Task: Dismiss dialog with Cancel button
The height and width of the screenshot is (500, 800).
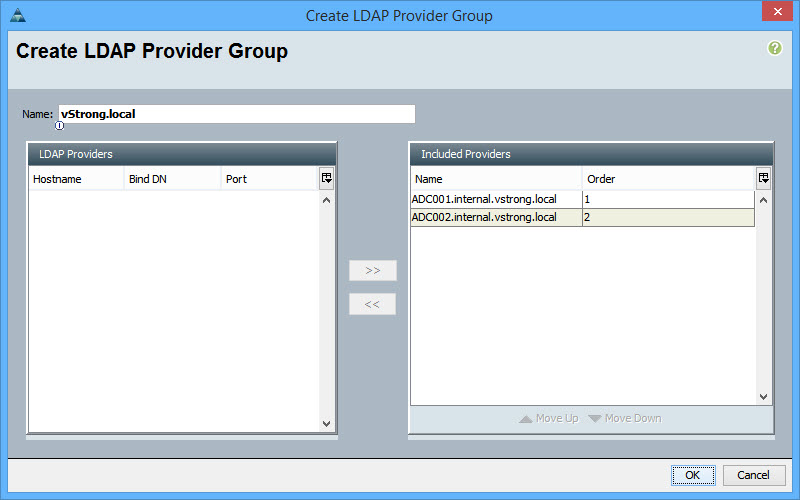Action: tap(754, 475)
